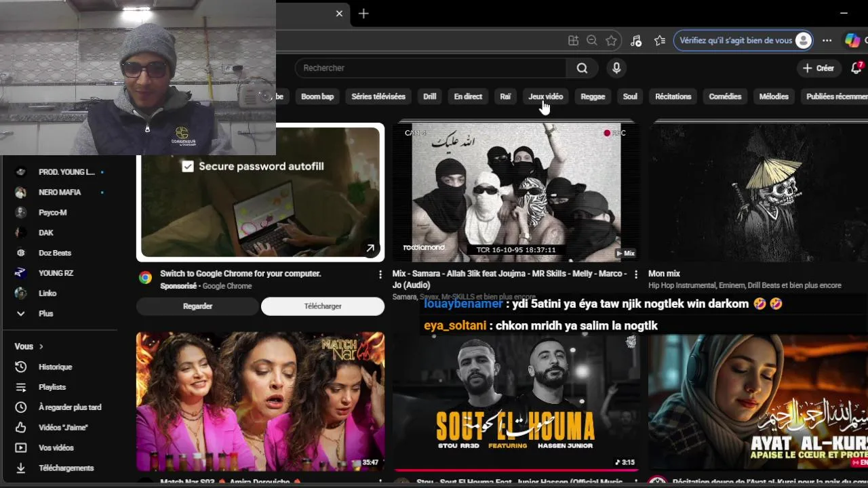Open Psyco-M subscription channel

pyautogui.click(x=60, y=213)
